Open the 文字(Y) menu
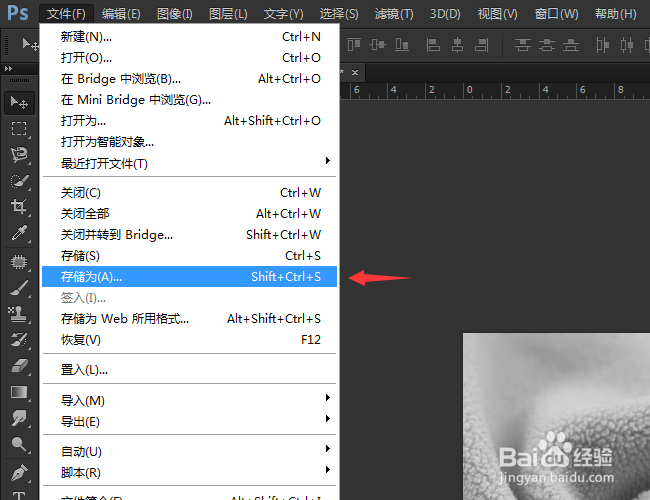Image resolution: width=650 pixels, height=500 pixels. tap(284, 14)
